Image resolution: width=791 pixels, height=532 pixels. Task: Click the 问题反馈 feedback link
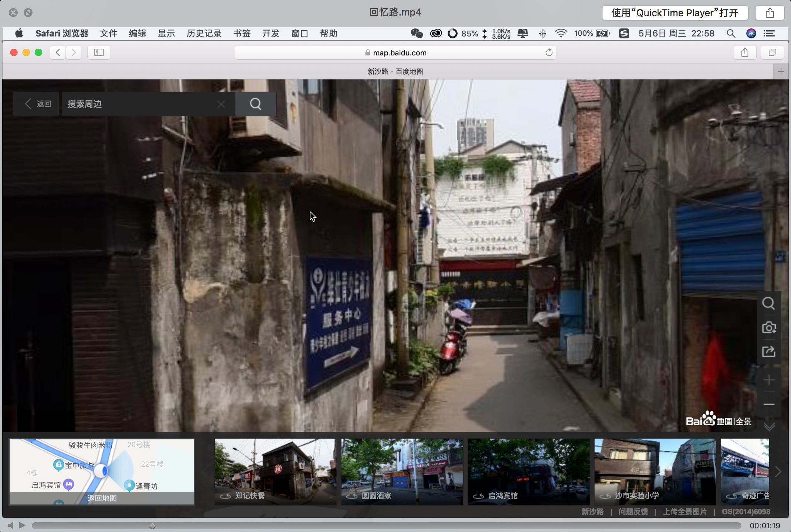(633, 512)
